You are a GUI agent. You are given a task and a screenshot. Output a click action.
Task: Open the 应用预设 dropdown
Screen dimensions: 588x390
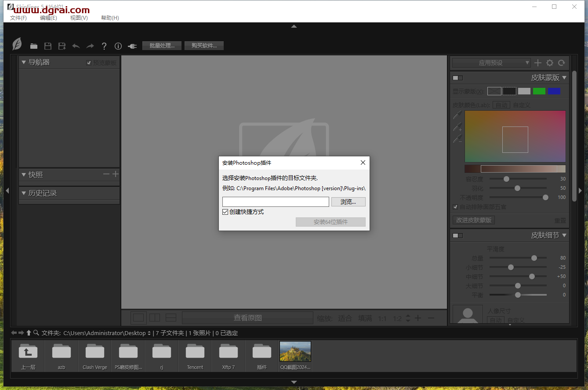pyautogui.click(x=491, y=63)
